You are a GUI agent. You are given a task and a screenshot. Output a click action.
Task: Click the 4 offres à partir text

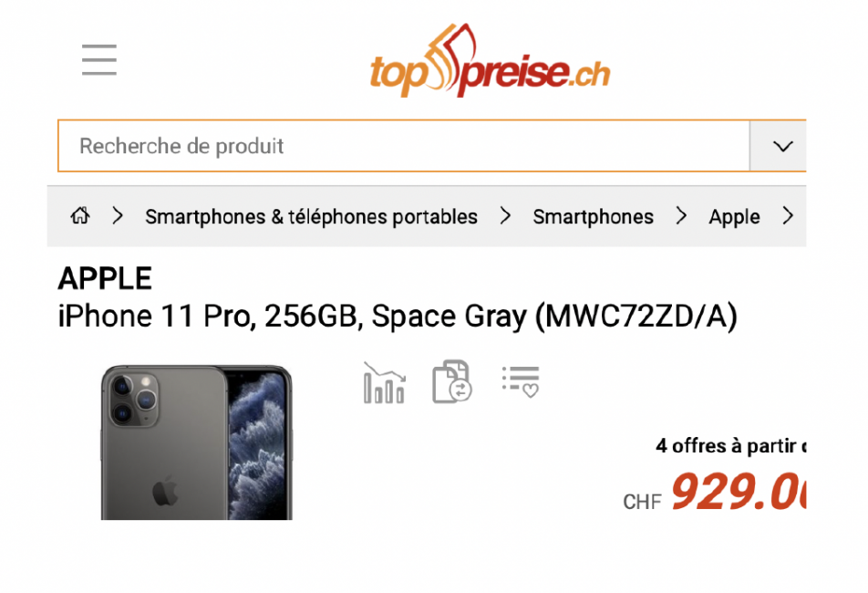point(730,446)
